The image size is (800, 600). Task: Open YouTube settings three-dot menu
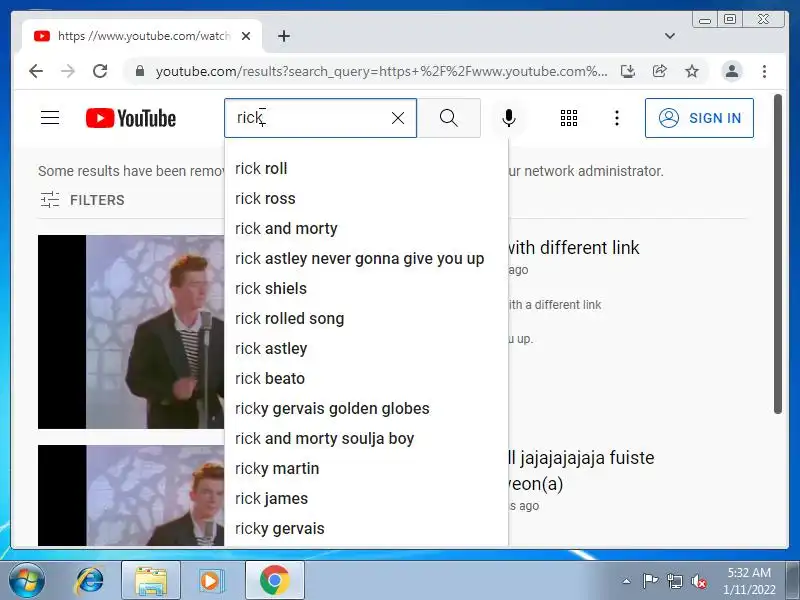[617, 118]
